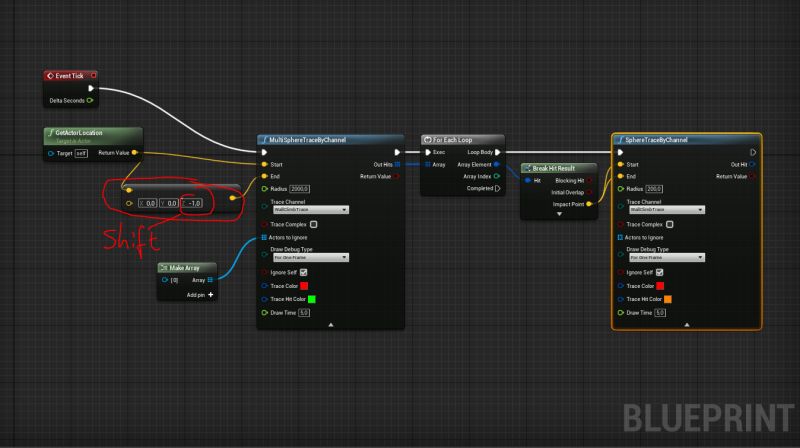Screen dimensions: 800x448
Task: Click vector Y value field
Action: [x=168, y=203]
